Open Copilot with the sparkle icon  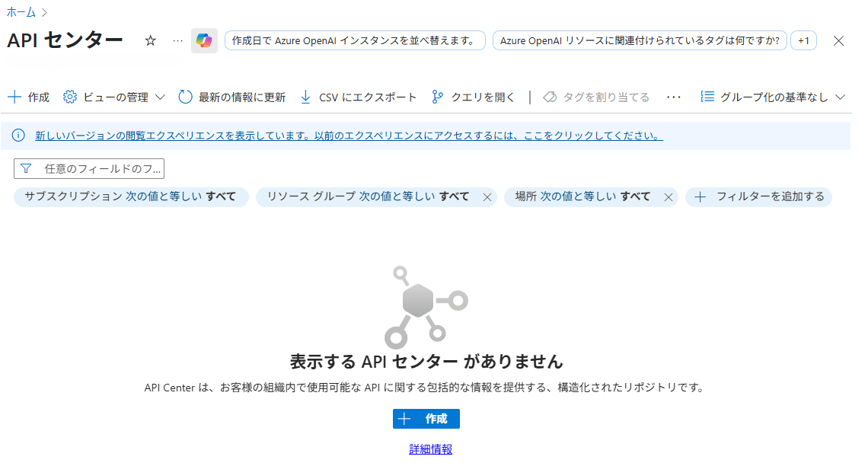[204, 40]
